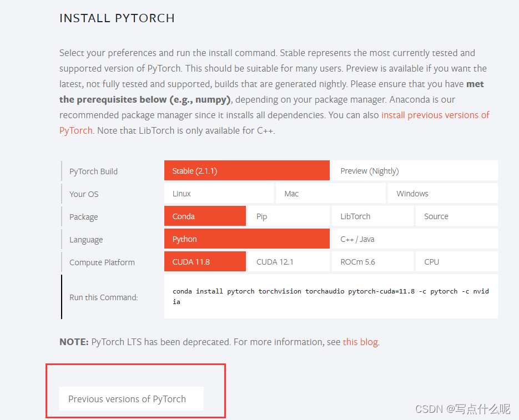This screenshot has height=420, width=519.
Task: Pick Source in the Package row
Action: point(456,216)
